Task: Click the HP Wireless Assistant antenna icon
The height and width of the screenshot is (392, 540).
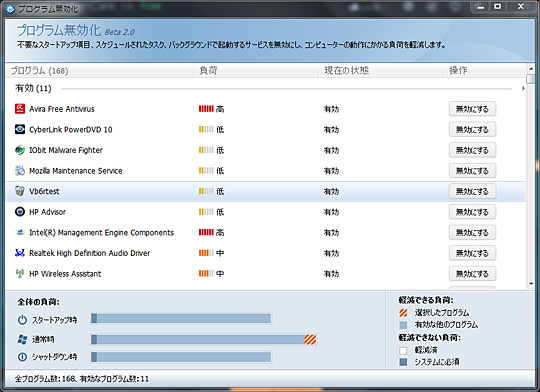Action: (x=20, y=274)
